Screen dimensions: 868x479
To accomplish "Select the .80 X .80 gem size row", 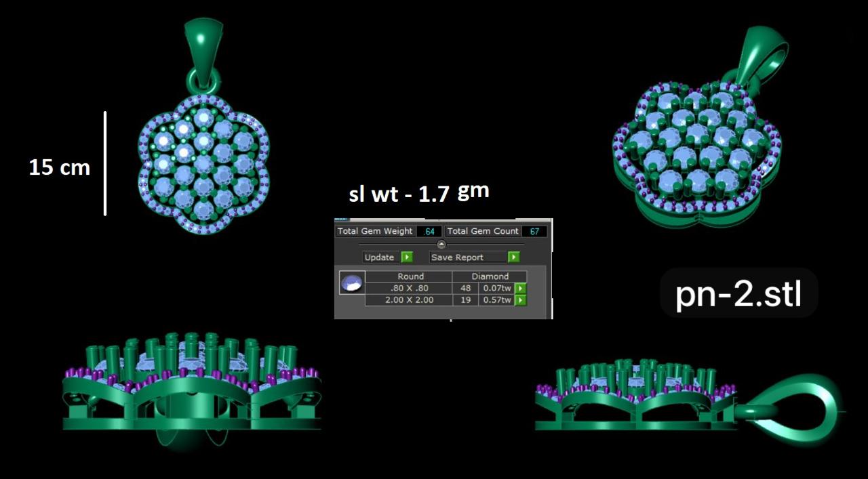I will pos(410,289).
